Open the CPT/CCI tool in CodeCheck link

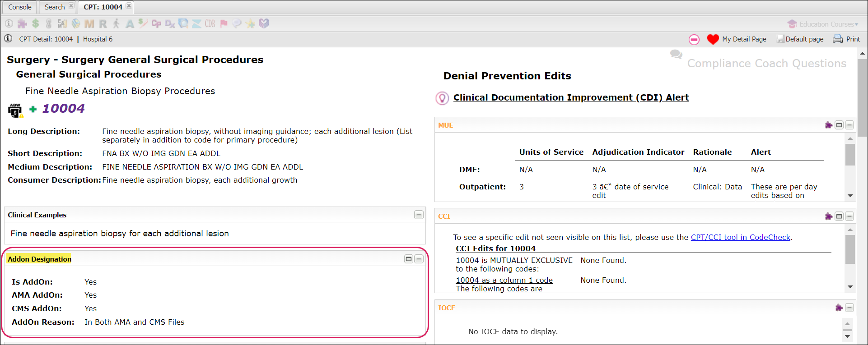tap(740, 237)
